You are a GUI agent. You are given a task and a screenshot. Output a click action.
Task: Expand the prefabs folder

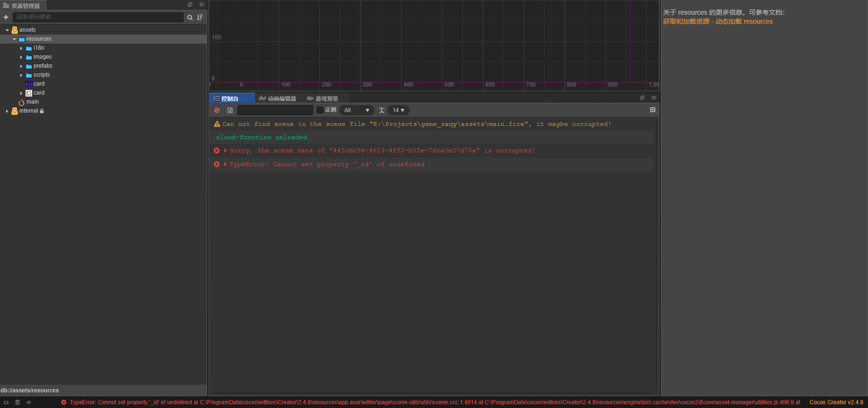click(21, 66)
